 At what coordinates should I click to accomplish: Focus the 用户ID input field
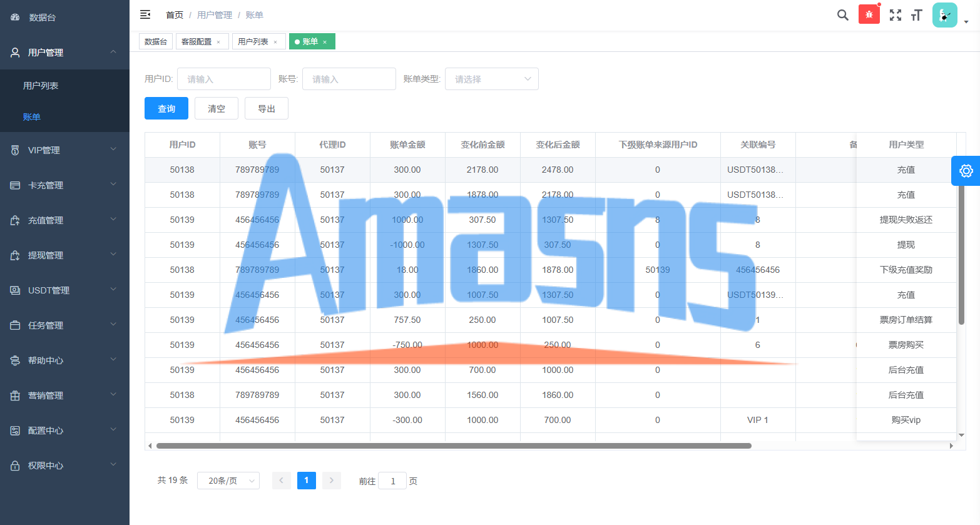click(224, 79)
